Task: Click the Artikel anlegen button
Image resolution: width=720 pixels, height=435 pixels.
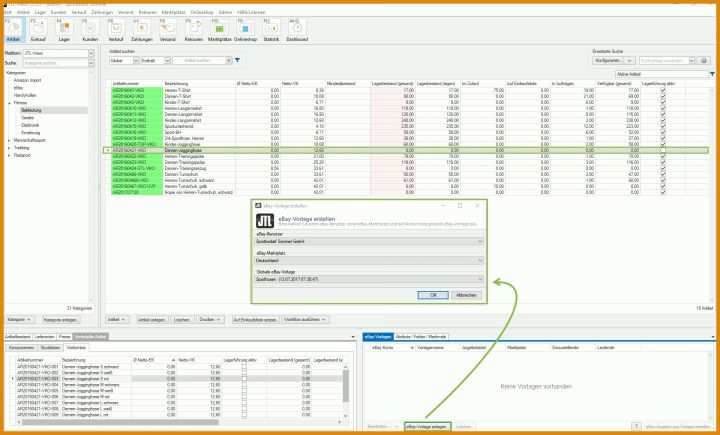Action: tap(152, 319)
